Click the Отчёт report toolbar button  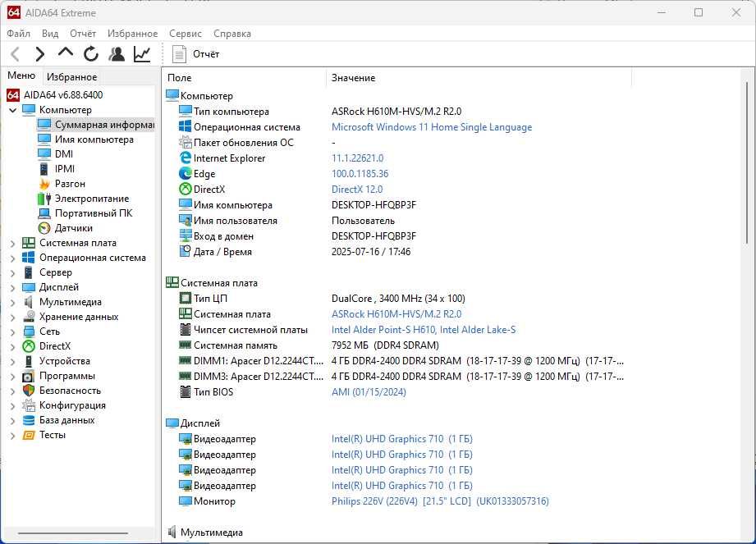(x=195, y=54)
